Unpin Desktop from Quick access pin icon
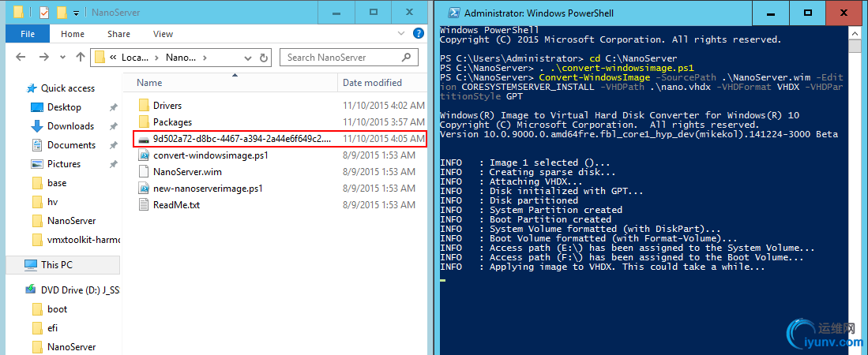This screenshot has width=868, height=355. 114,107
